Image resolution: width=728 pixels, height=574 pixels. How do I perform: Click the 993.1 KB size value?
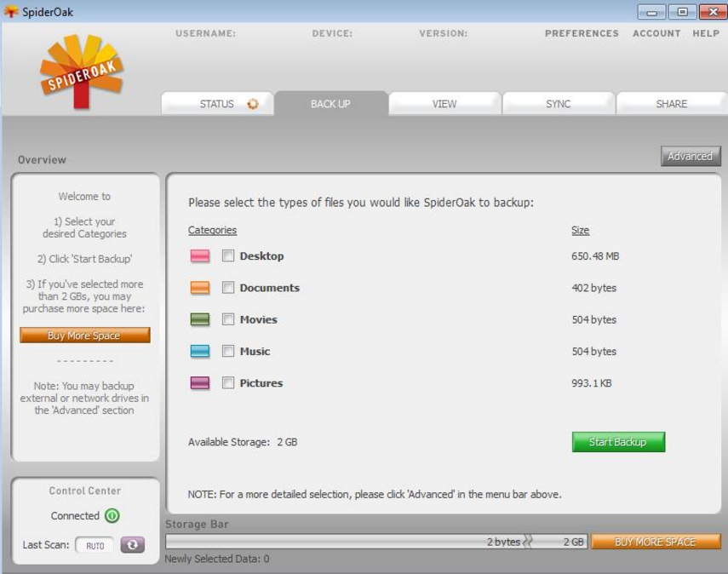coord(592,383)
